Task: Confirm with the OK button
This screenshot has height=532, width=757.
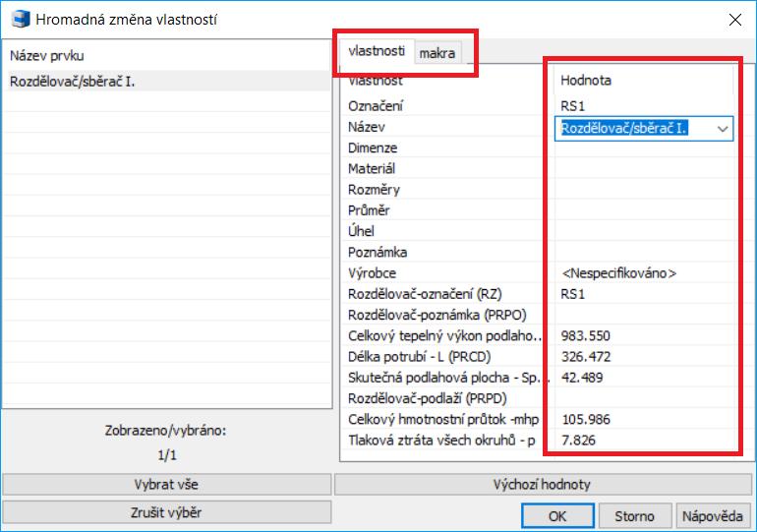Action: [557, 516]
